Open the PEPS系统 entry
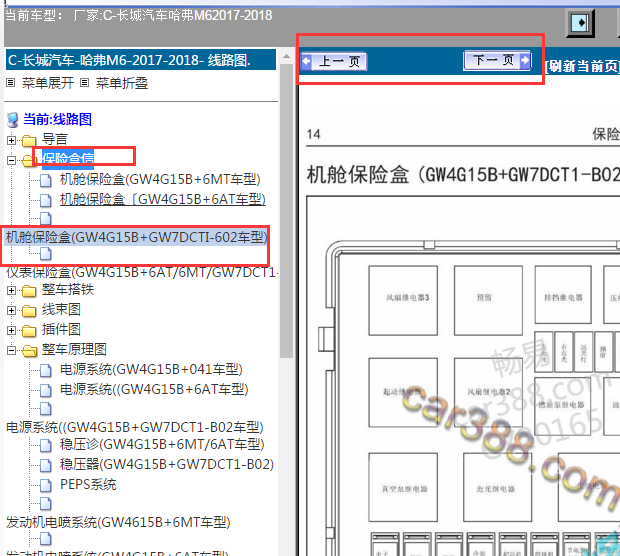The image size is (620, 556). click(88, 484)
